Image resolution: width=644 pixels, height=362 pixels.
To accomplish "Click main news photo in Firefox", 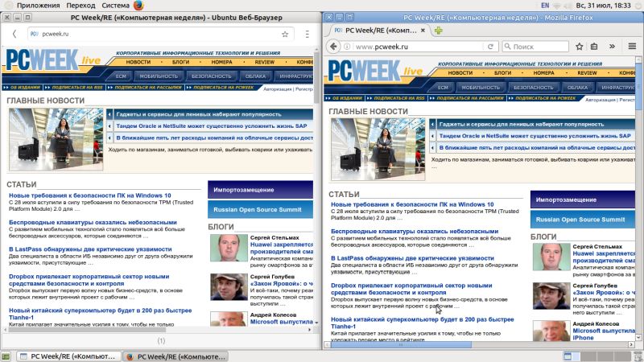I will (x=378, y=149).
